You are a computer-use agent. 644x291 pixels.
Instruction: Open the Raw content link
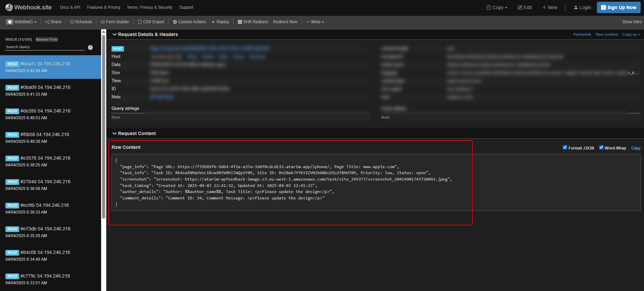(607, 34)
